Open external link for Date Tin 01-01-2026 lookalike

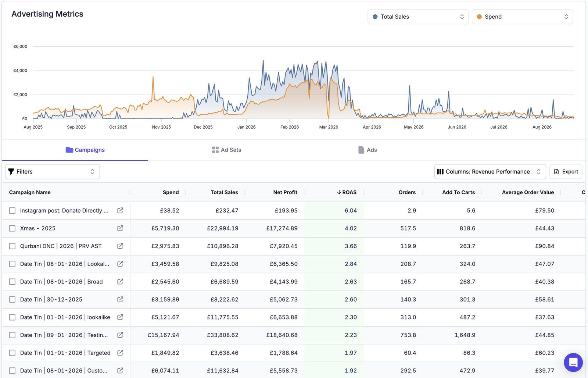tap(120, 317)
